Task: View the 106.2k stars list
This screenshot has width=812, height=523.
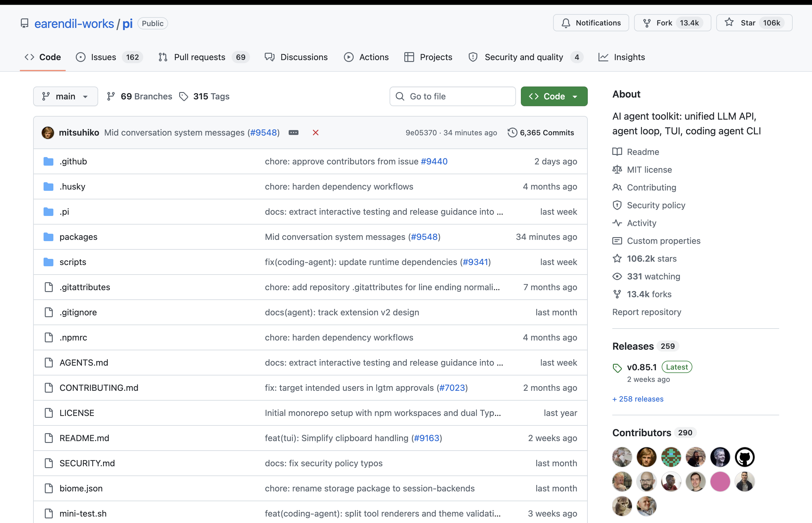Action: point(645,259)
